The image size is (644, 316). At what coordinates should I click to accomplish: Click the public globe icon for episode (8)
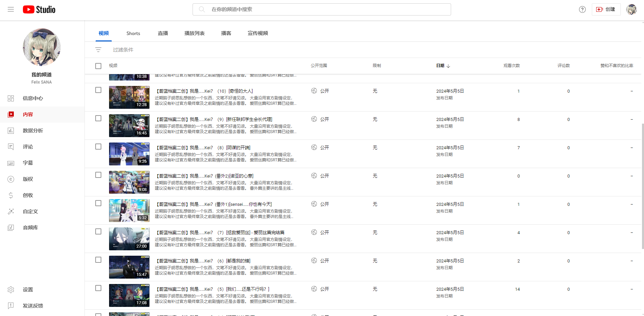[x=314, y=148]
